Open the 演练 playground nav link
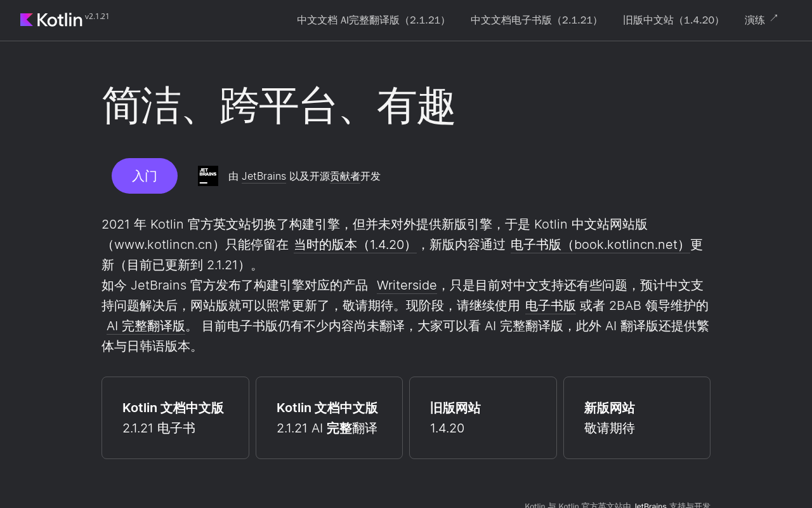 pos(755,20)
